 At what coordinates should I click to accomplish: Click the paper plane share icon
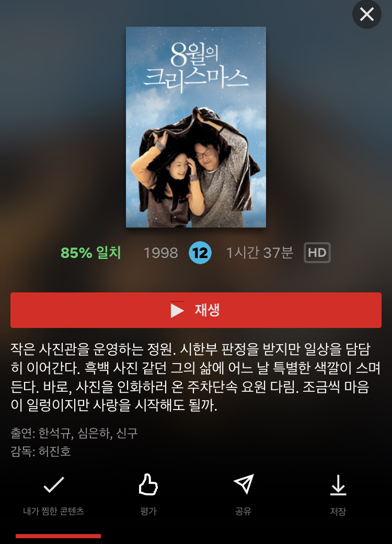pos(244,484)
